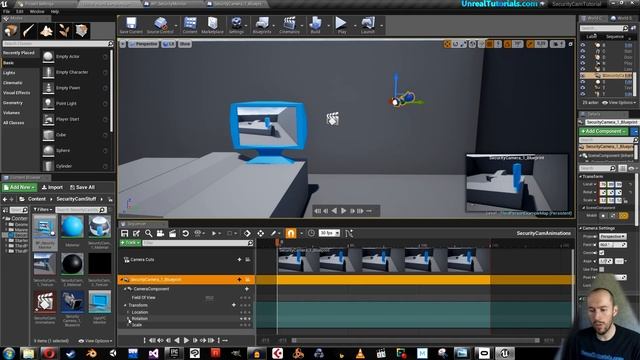Click the Build toolbar icon

click(316, 25)
